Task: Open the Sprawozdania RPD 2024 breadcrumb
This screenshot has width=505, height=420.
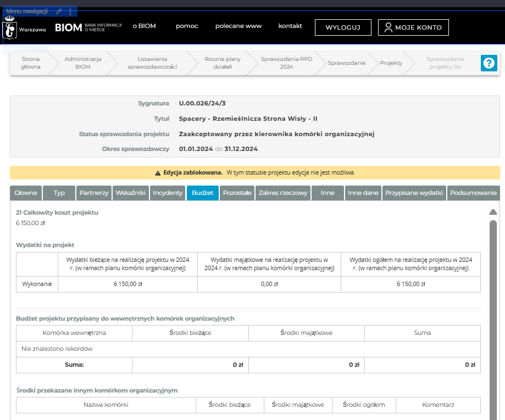Action: point(286,63)
